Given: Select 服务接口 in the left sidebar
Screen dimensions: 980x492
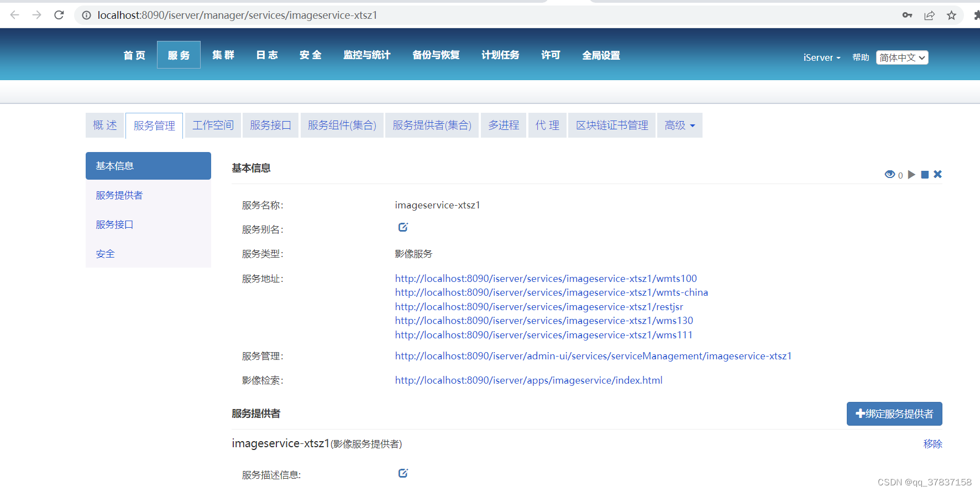Looking at the screenshot, I should click(x=148, y=224).
